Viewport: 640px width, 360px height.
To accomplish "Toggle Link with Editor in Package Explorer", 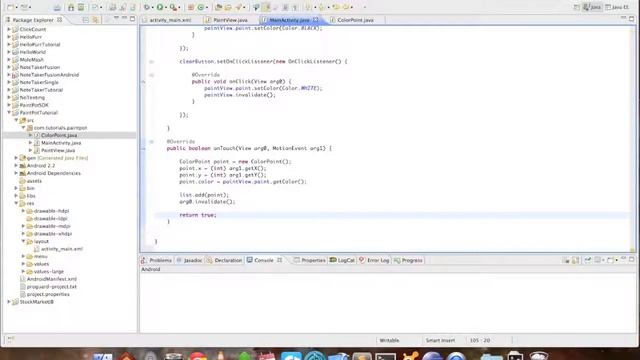I will tap(95, 20).
